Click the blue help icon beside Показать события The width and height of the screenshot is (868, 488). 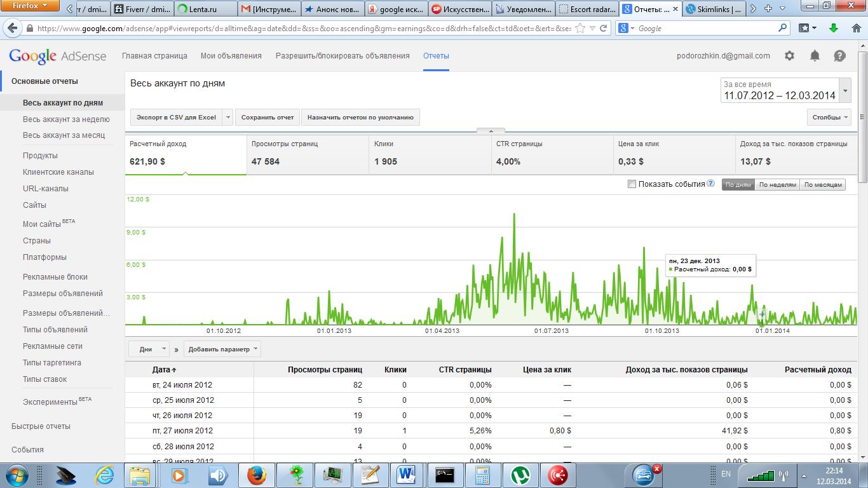[711, 184]
